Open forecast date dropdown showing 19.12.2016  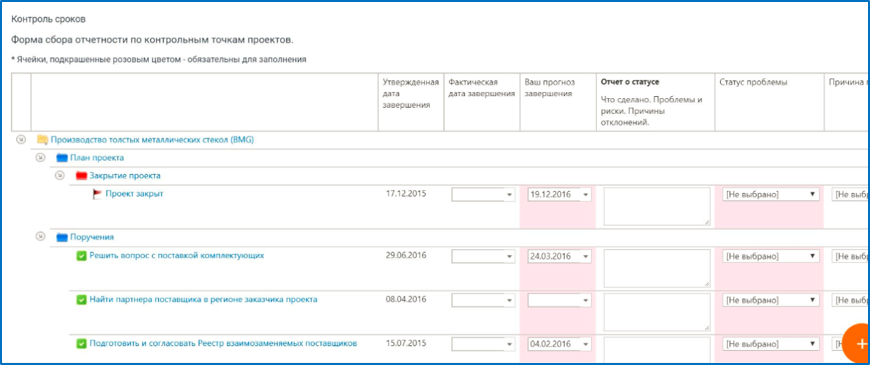tap(559, 195)
